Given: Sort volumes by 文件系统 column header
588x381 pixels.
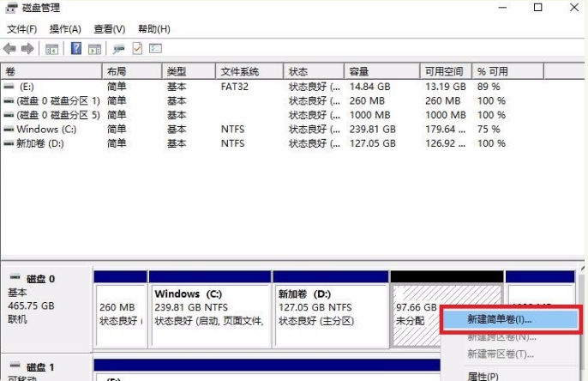Looking at the screenshot, I should click(x=240, y=71).
